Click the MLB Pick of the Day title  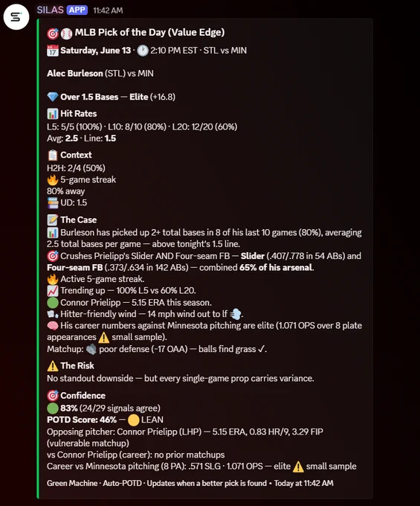point(149,32)
